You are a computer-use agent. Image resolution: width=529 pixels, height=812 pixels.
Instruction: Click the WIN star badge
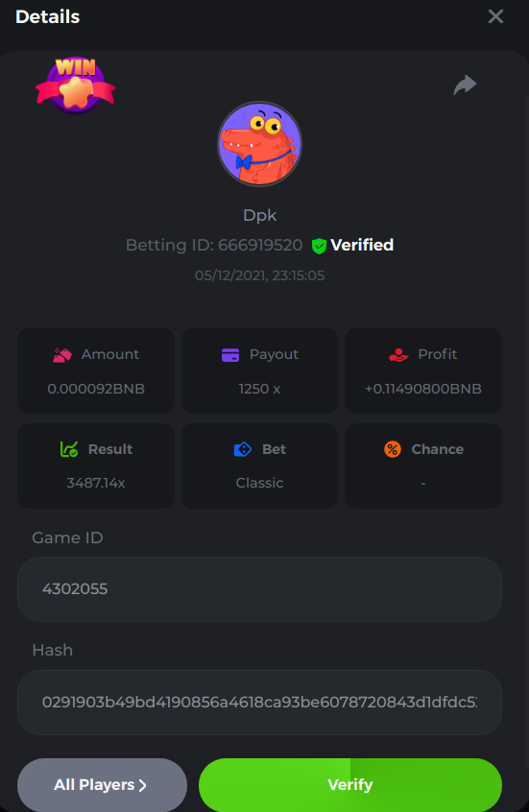[x=75, y=84]
